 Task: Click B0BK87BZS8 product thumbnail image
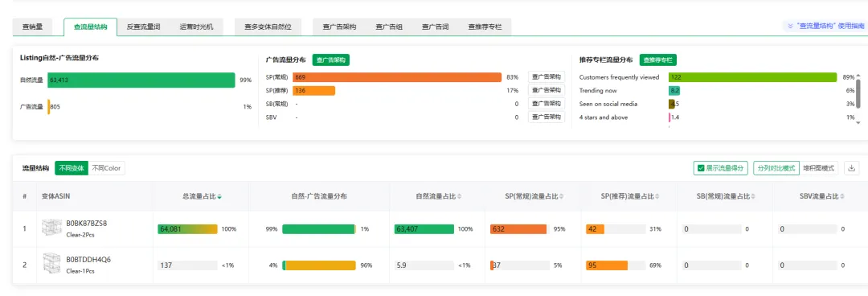coord(51,228)
